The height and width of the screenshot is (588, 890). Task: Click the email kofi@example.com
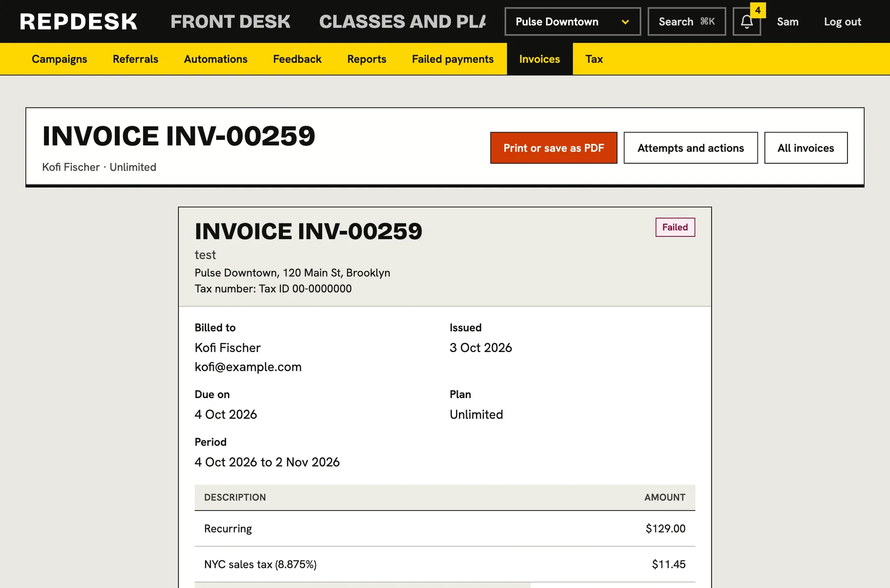pos(248,367)
